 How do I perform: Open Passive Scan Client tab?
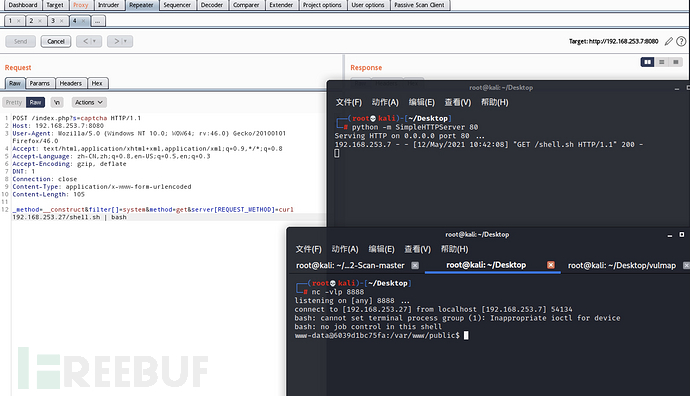419,5
